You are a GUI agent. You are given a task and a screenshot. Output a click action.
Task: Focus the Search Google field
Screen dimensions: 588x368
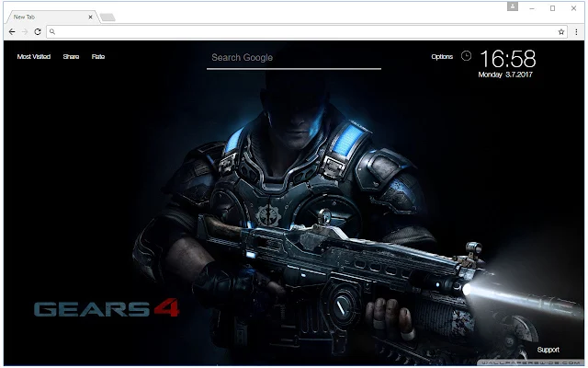point(294,58)
